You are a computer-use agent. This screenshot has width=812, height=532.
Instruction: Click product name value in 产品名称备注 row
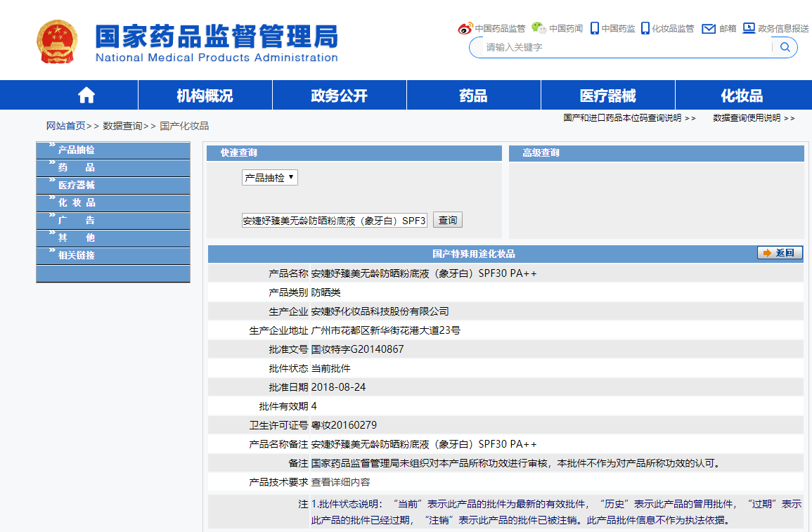click(x=424, y=444)
